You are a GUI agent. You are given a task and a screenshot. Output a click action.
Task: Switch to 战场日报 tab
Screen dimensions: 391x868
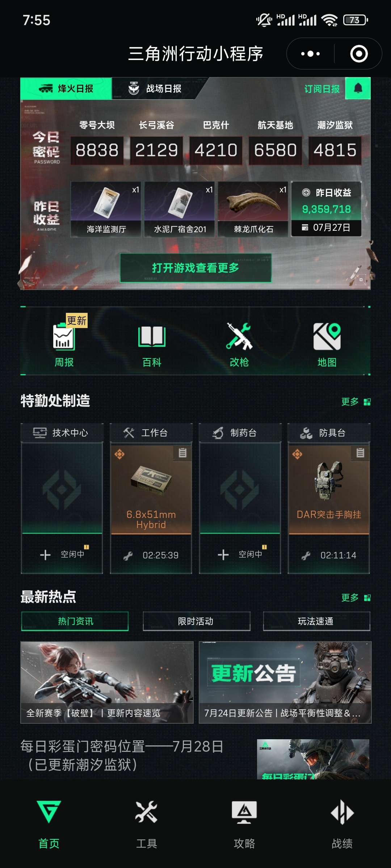pyautogui.click(x=155, y=88)
